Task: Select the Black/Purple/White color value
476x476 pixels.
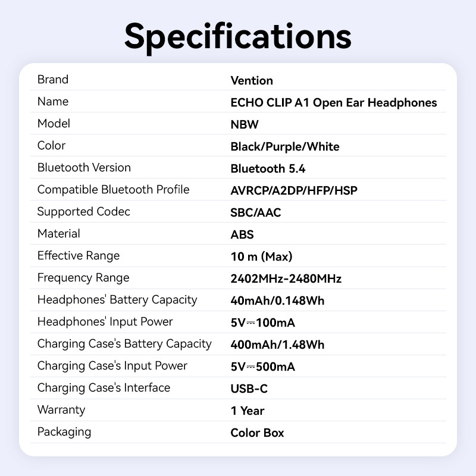Action: tap(284, 146)
